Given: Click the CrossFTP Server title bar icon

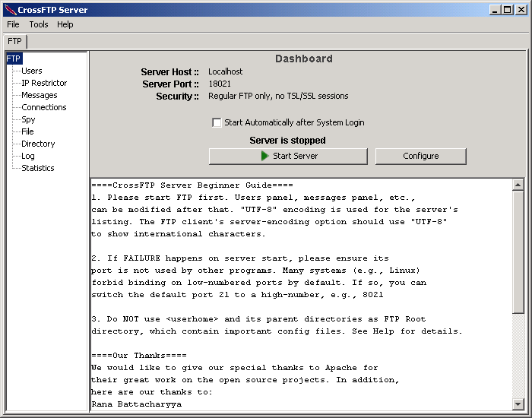Looking at the screenshot, I should click(11, 10).
